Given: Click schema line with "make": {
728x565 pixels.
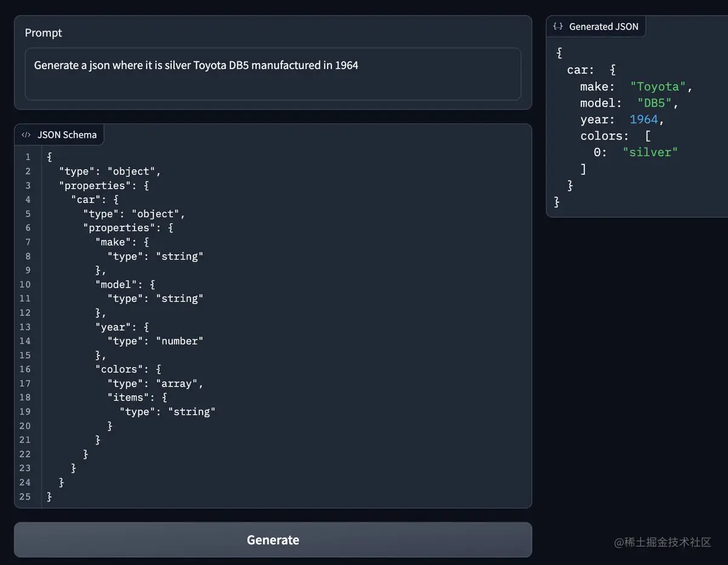Looking at the screenshot, I should [122, 242].
